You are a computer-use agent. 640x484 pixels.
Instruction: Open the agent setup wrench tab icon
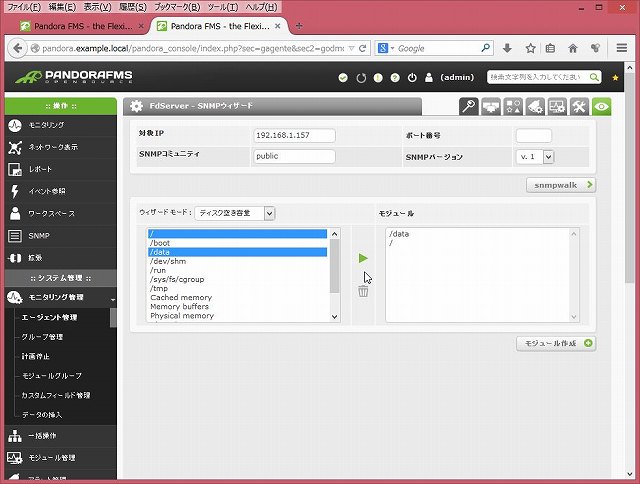point(579,107)
